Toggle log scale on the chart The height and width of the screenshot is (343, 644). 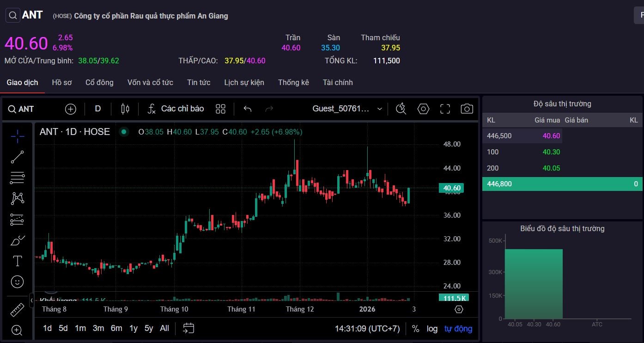click(432, 329)
